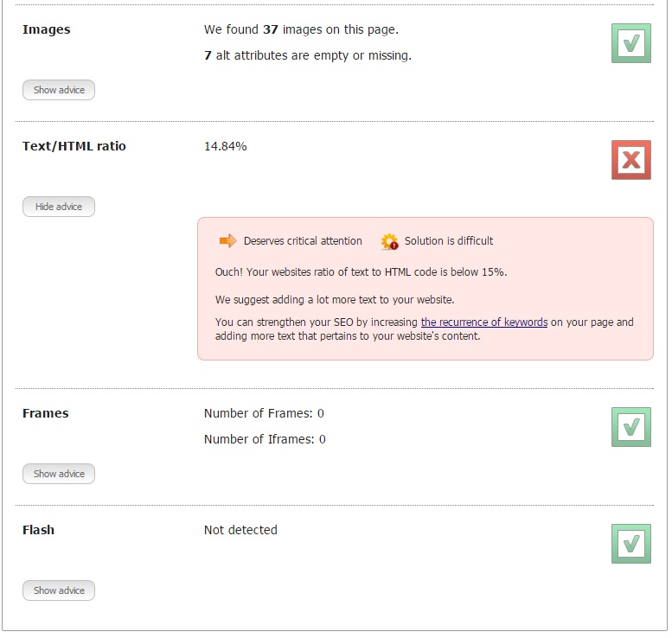The height and width of the screenshot is (638, 672).
Task: Click the Images section heading
Action: click(x=47, y=29)
